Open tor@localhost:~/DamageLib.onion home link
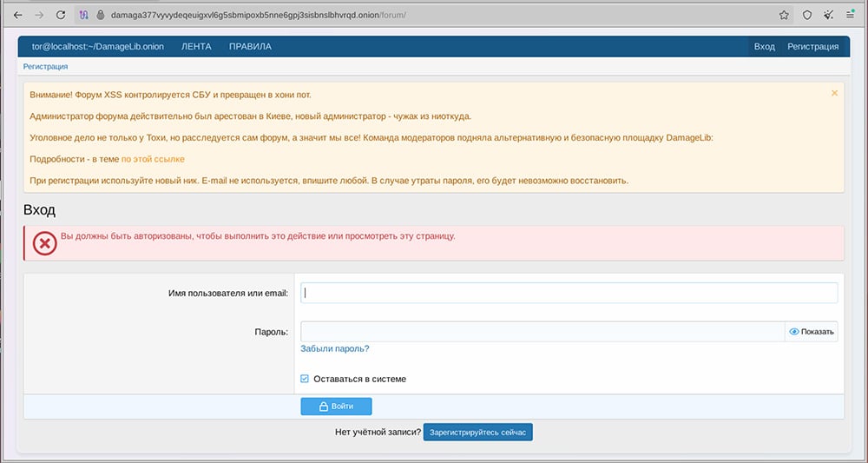Screen dimensions: 868x463 click(x=98, y=47)
